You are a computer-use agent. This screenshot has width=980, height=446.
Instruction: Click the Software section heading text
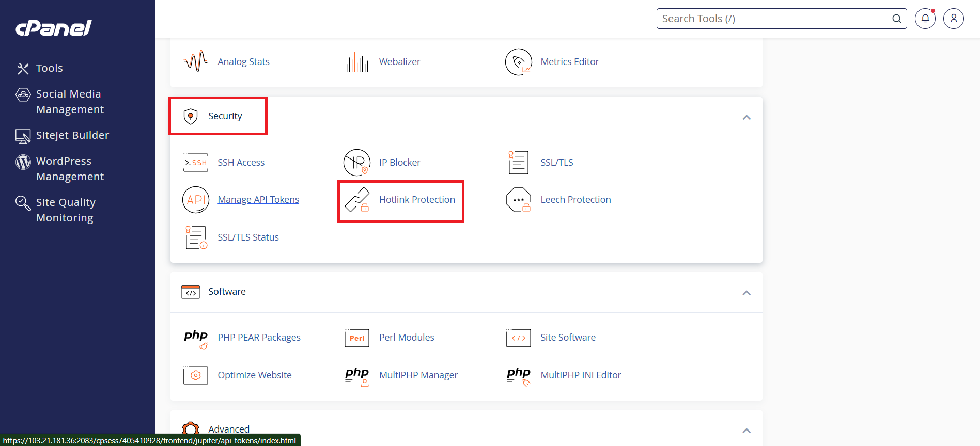[227, 292]
